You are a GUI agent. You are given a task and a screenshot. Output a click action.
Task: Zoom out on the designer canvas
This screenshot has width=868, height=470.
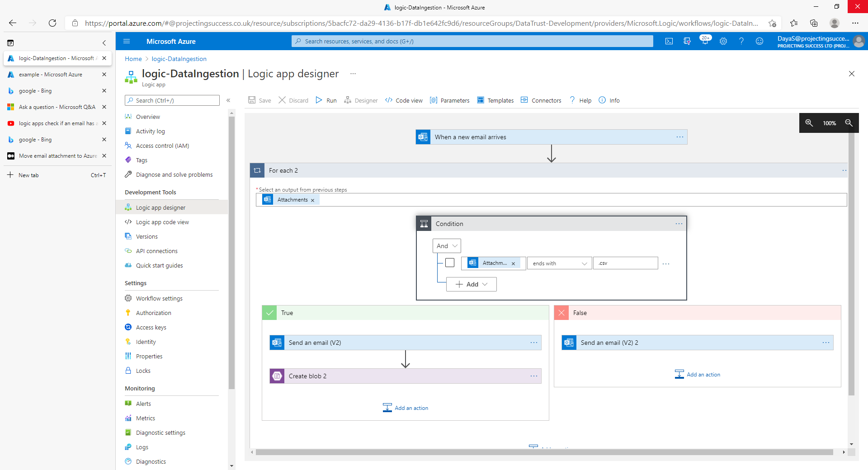[849, 123]
